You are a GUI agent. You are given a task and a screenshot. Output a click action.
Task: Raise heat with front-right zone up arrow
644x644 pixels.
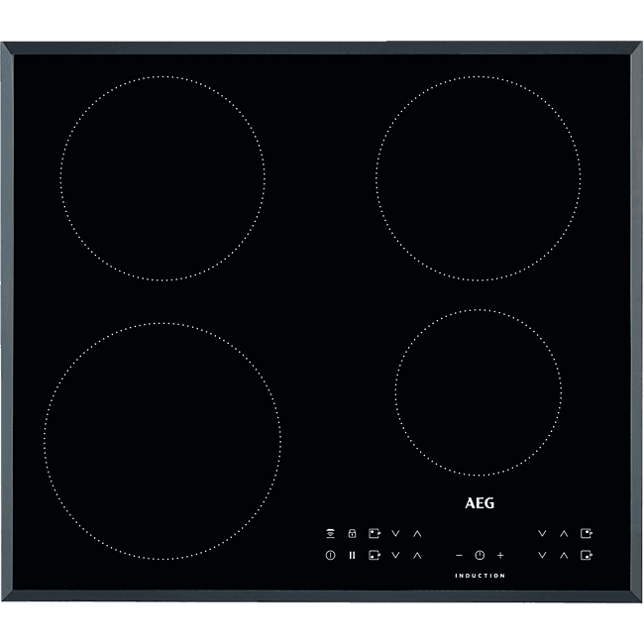tap(564, 555)
